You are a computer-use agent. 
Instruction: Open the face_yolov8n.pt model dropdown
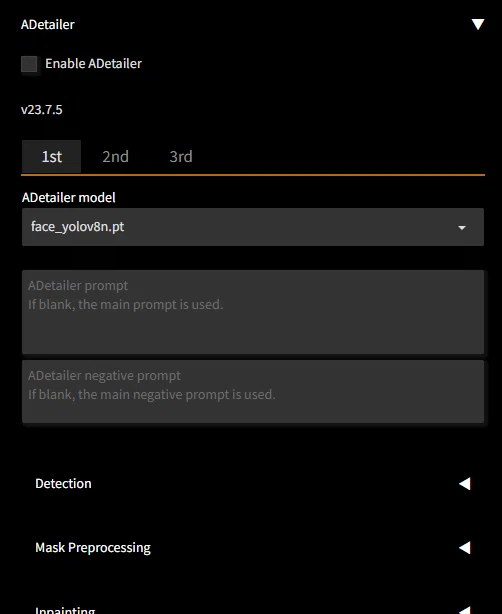(x=253, y=227)
